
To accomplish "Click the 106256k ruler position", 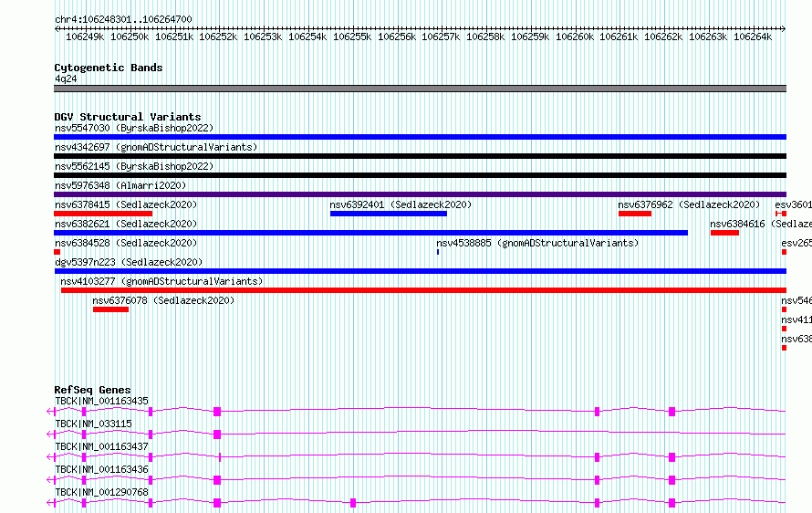I will [x=397, y=37].
